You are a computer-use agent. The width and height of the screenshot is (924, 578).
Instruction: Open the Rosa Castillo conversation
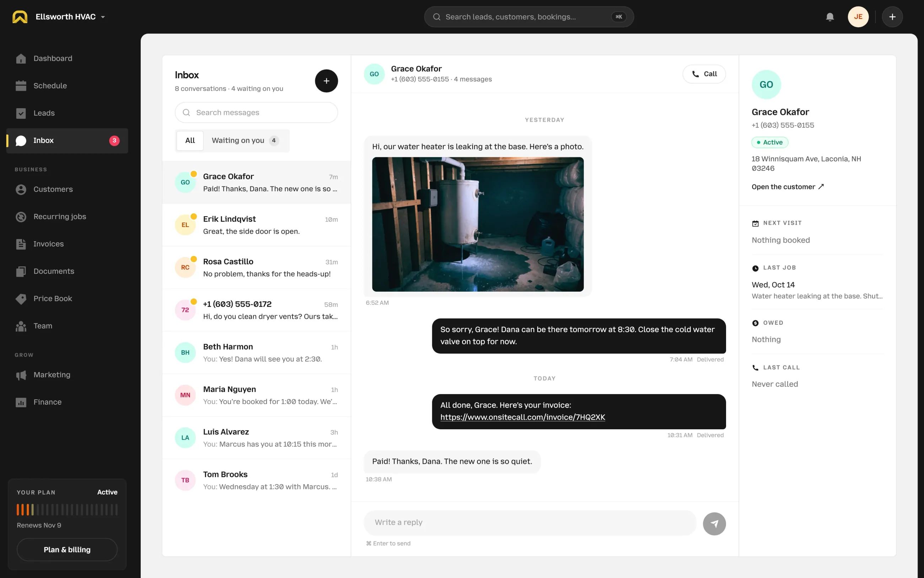pos(256,267)
